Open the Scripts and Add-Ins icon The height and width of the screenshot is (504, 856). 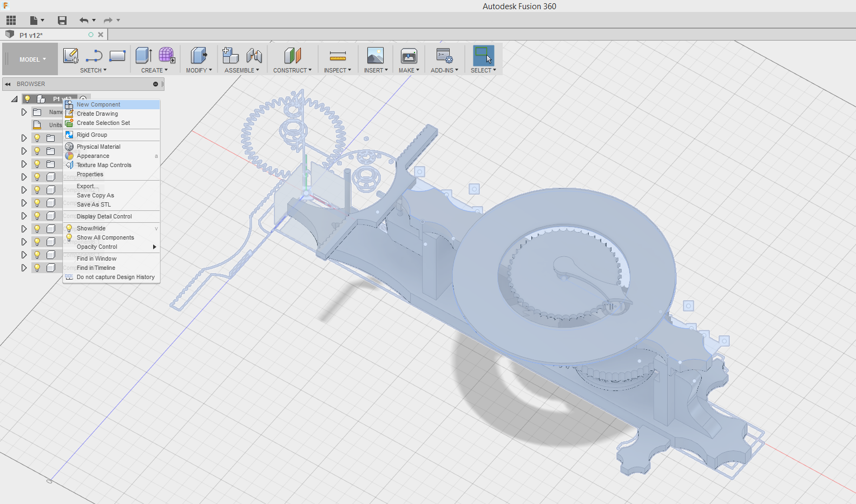tap(444, 56)
